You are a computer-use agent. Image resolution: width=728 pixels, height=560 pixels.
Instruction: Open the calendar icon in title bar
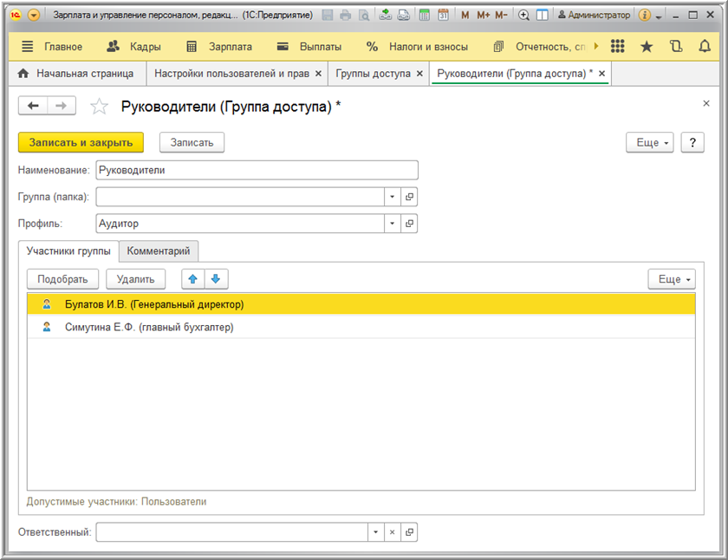[443, 16]
